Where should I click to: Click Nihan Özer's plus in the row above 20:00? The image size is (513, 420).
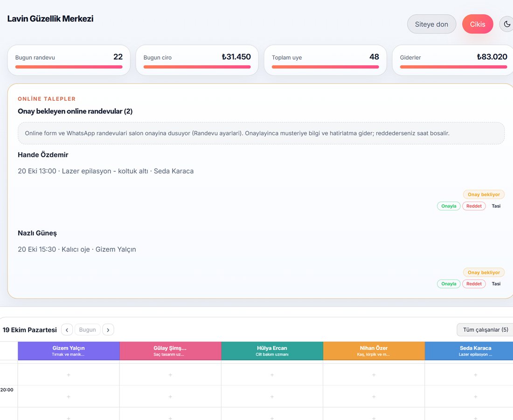[374, 375]
